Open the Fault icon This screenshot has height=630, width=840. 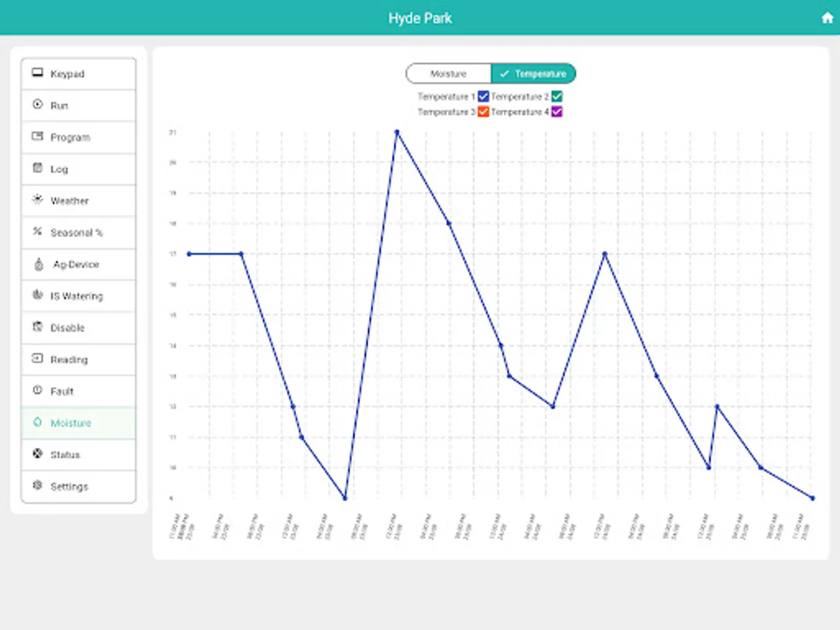click(37, 391)
